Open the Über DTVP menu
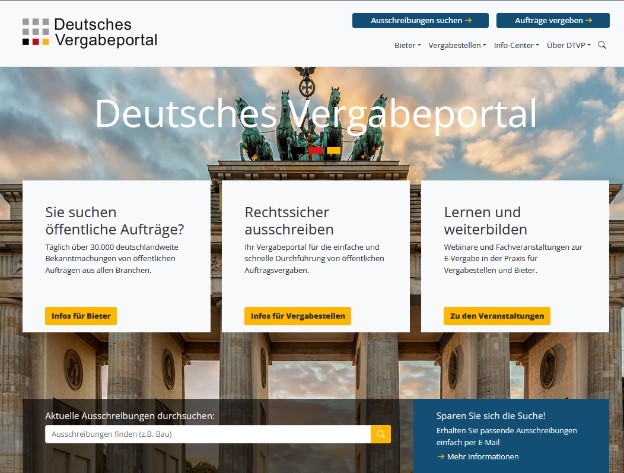Image resolution: width=624 pixels, height=473 pixels. (568, 45)
